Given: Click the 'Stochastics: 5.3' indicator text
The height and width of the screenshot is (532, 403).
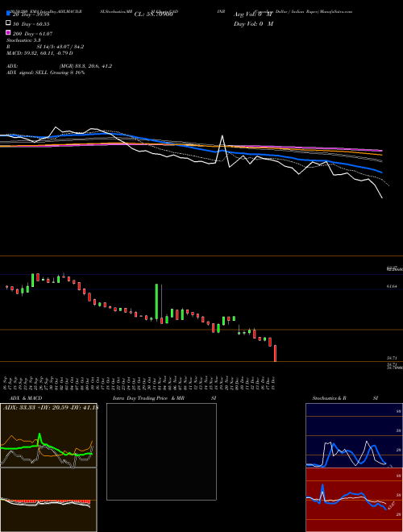Looking at the screenshot, I should click(x=23, y=40).
